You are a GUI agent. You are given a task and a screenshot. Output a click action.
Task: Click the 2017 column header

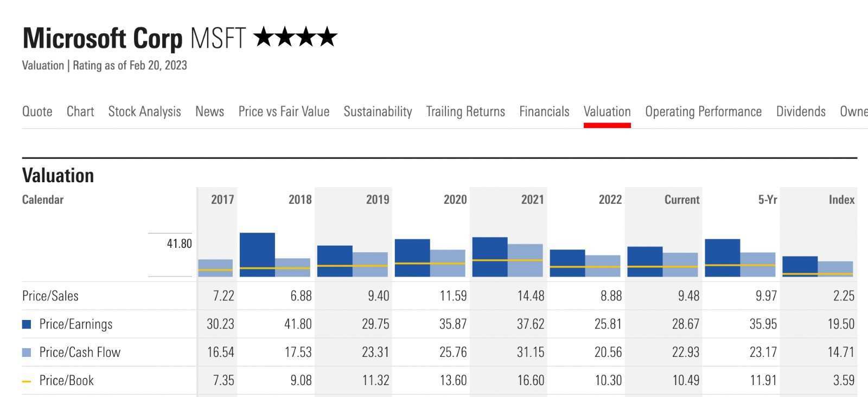click(222, 200)
